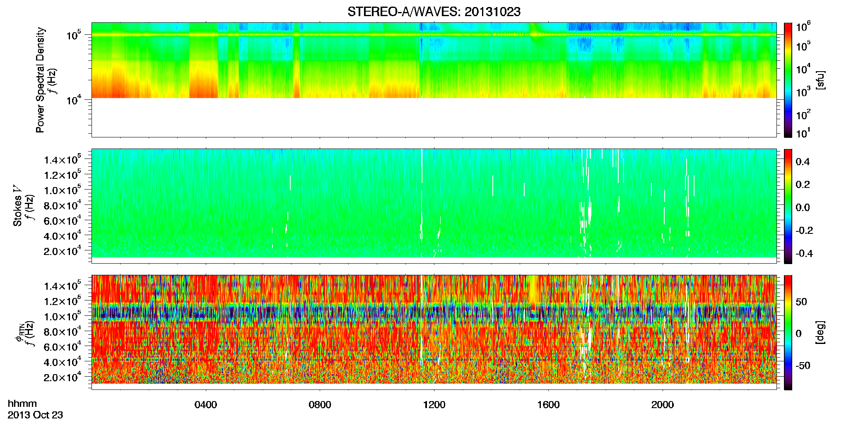Click the Stokes V color bar

tap(788, 206)
